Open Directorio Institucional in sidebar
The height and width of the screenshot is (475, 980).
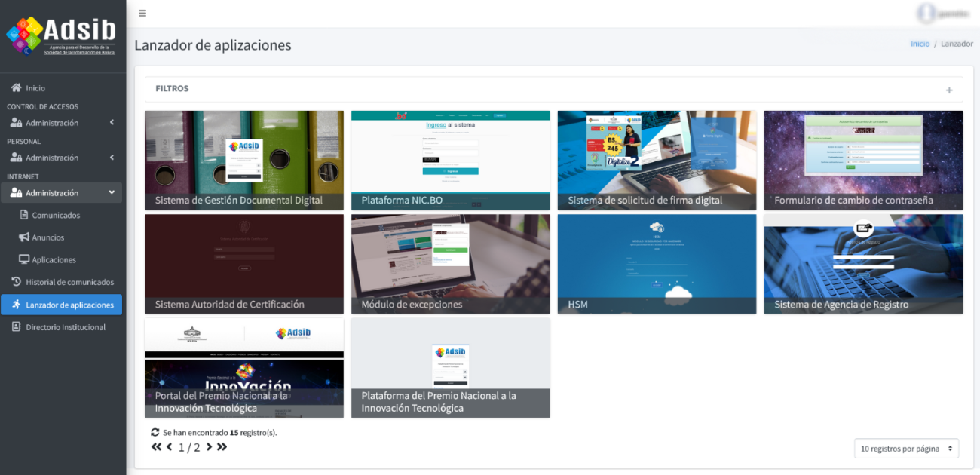click(x=66, y=327)
